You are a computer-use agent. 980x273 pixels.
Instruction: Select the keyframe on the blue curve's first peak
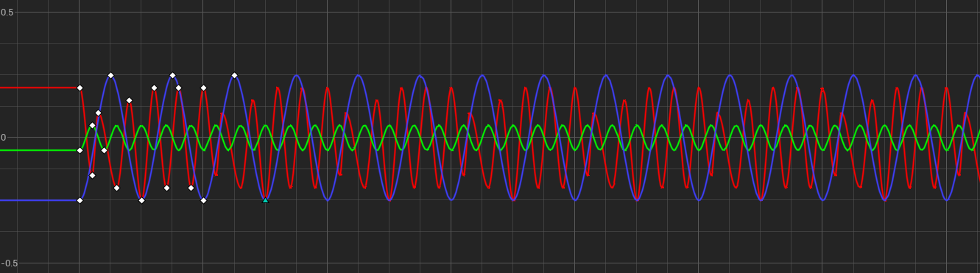(x=110, y=75)
